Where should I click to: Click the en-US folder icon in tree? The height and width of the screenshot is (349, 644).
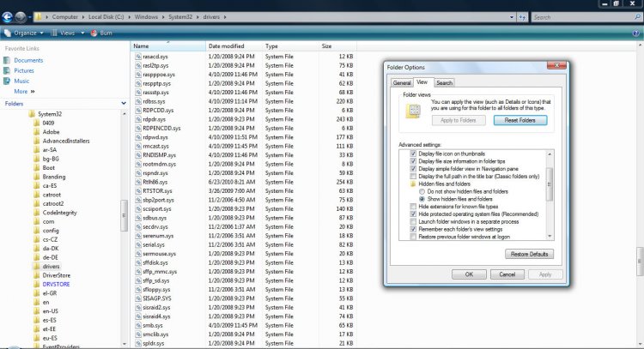[x=37, y=311]
